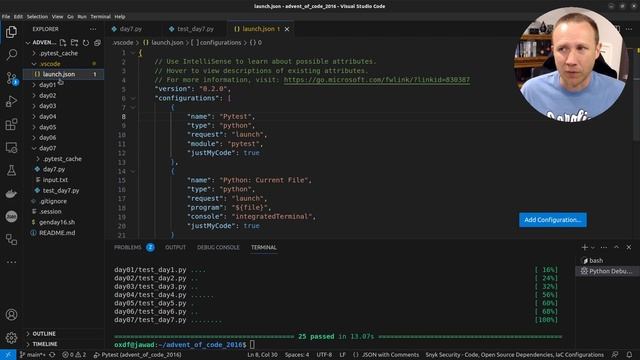Image resolution: width=640 pixels, height=360 pixels.
Task: Collapse all folders in Explorer
Action: (97, 42)
